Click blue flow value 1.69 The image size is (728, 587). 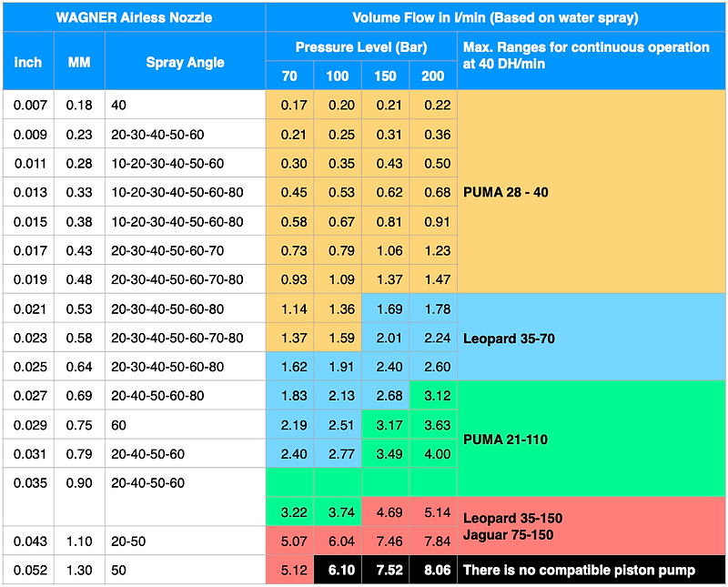[389, 309]
